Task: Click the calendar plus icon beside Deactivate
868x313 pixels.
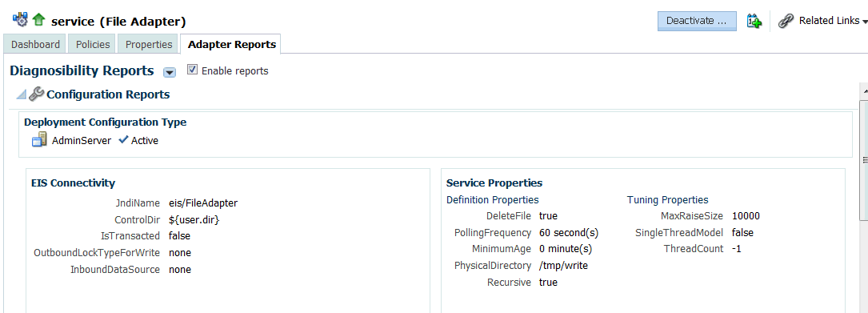Action: (x=754, y=21)
